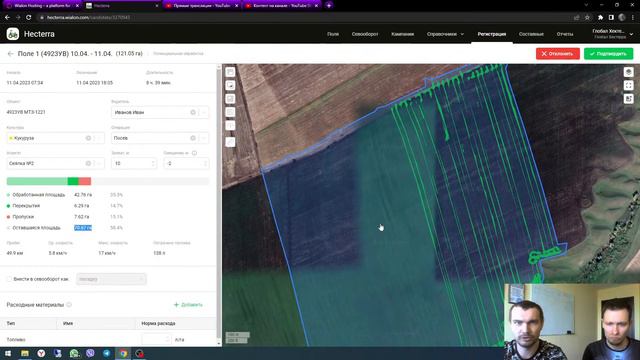
Task: Open the 'Кампании' menu item
Action: tap(402, 34)
